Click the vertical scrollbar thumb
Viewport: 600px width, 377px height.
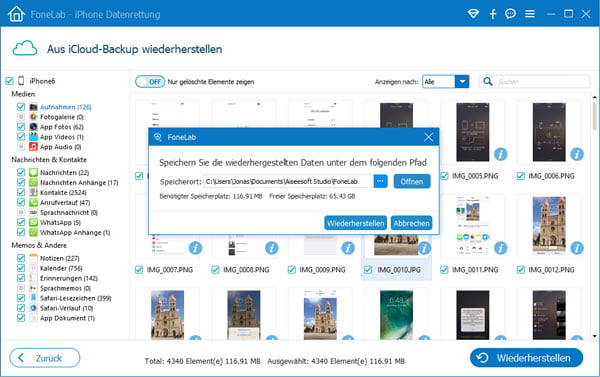point(594,115)
